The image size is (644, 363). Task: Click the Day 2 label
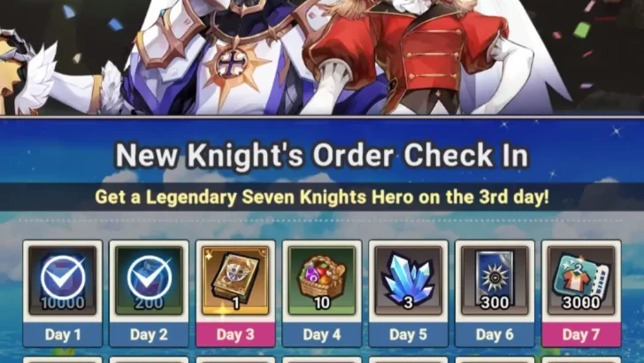point(149,335)
